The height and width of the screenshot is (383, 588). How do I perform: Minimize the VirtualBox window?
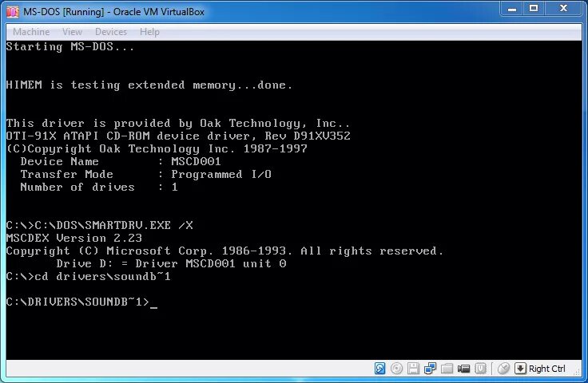tap(512, 9)
